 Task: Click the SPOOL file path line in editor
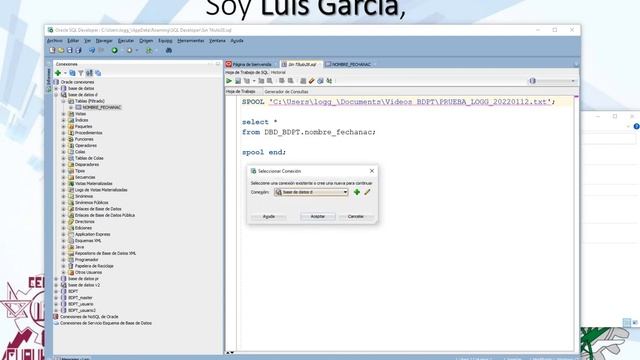click(x=398, y=102)
